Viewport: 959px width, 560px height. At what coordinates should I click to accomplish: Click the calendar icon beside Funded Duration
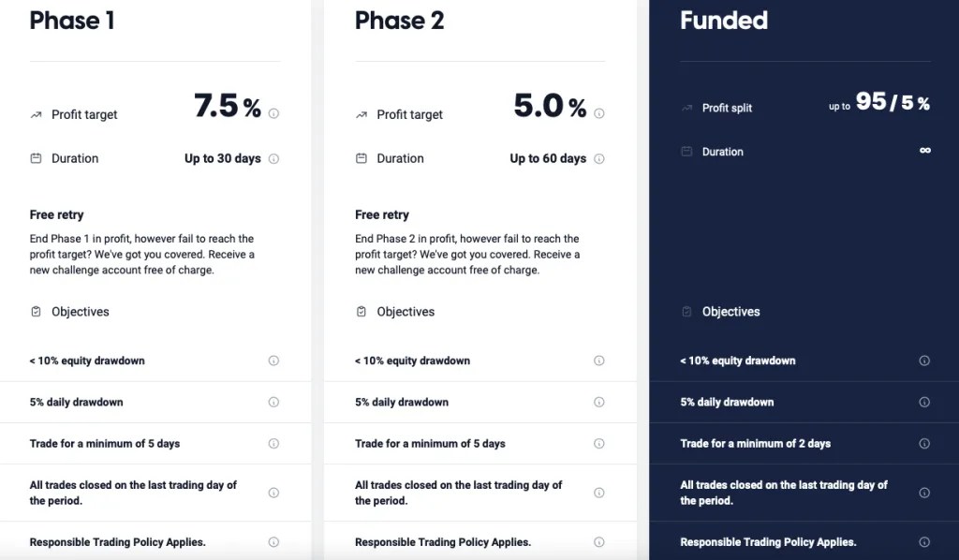pyautogui.click(x=688, y=151)
